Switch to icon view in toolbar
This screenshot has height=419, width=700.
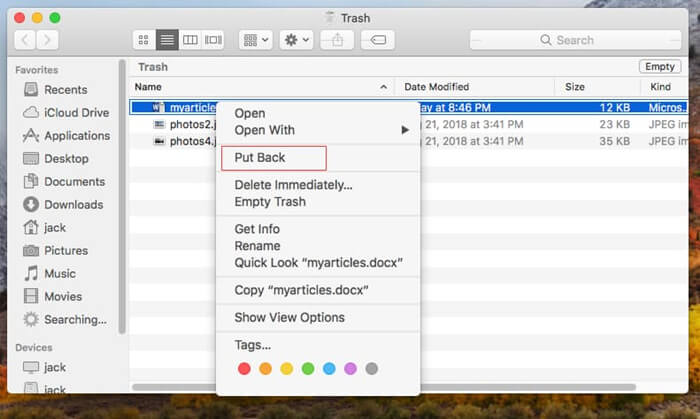coord(144,40)
